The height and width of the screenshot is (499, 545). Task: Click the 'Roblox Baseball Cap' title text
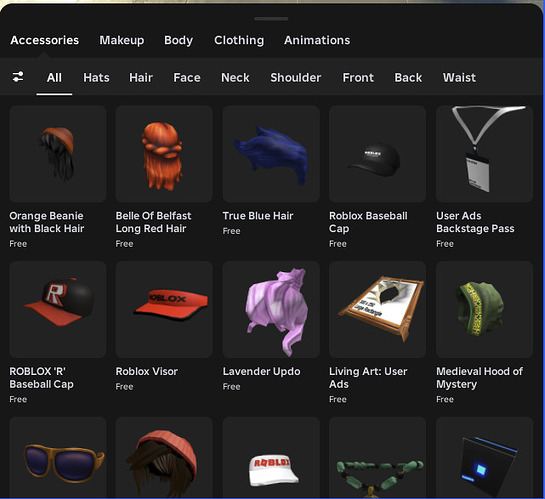pyautogui.click(x=368, y=222)
